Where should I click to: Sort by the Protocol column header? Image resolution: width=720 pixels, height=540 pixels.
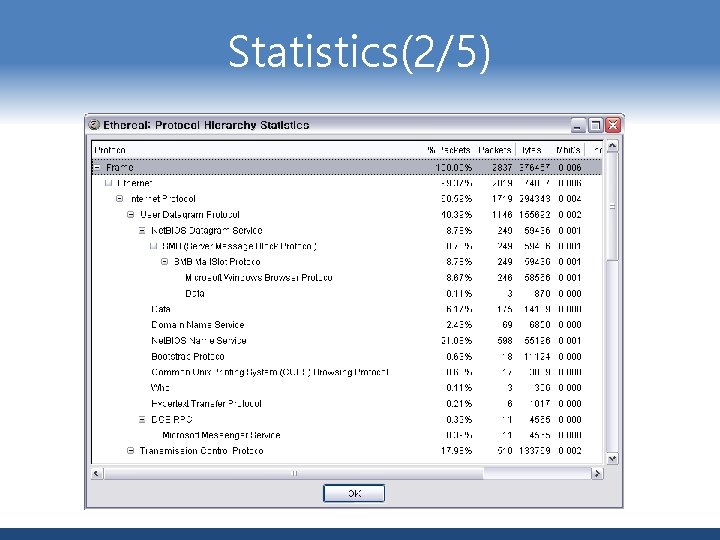click(x=257, y=150)
